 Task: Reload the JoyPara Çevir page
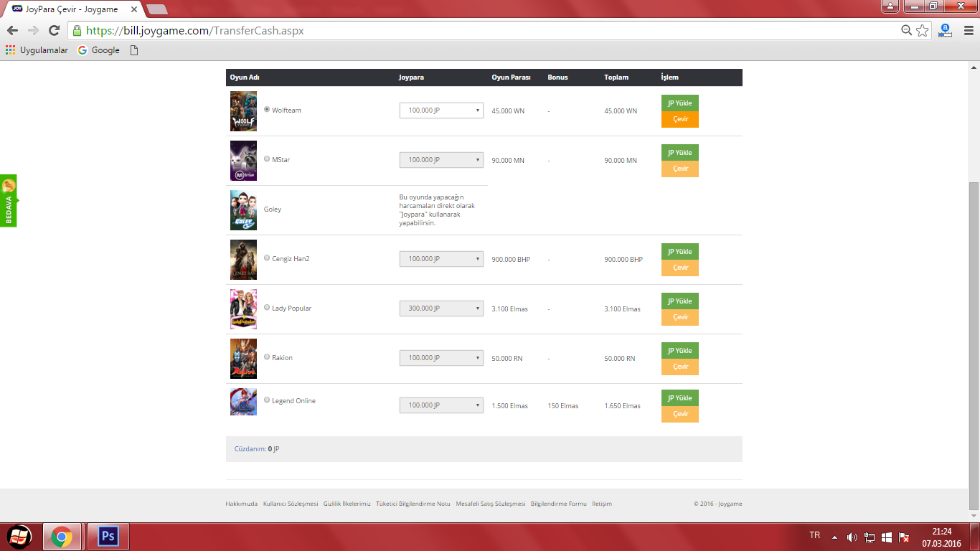[54, 30]
